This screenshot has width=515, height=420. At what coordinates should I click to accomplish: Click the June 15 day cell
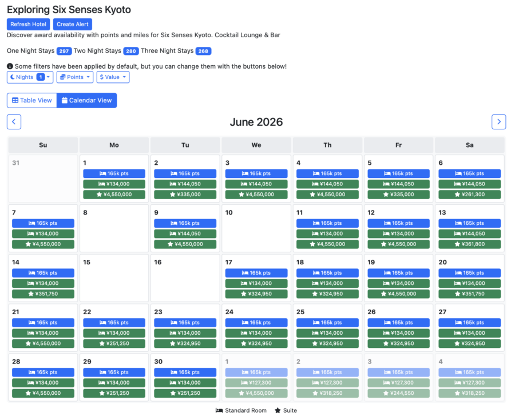pyautogui.click(x=114, y=278)
